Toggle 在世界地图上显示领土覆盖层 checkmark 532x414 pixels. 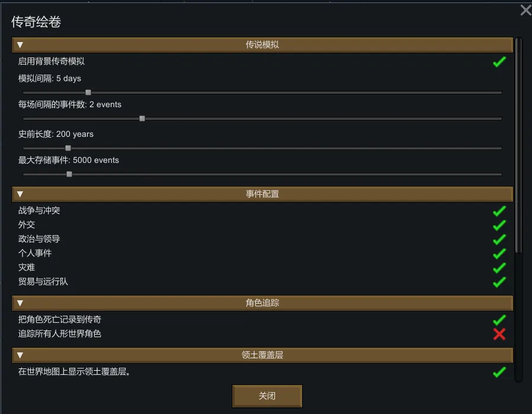click(x=499, y=372)
